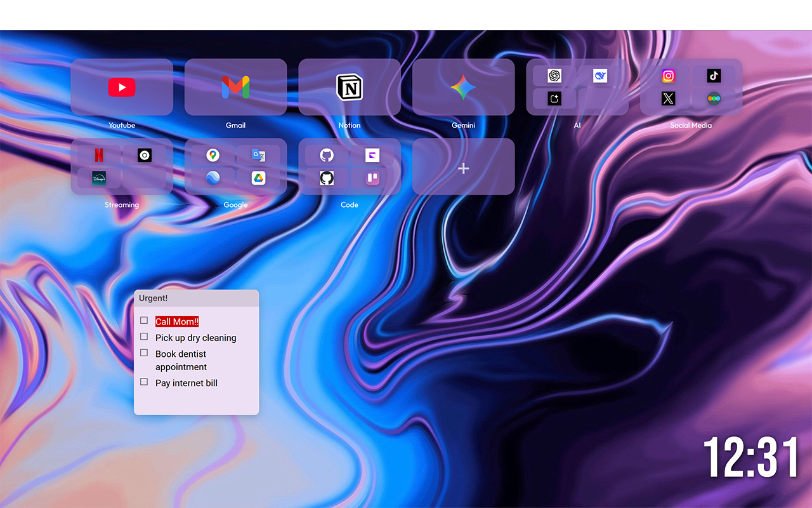
Task: Open Disney+ in the Streaming folder
Action: (99, 178)
